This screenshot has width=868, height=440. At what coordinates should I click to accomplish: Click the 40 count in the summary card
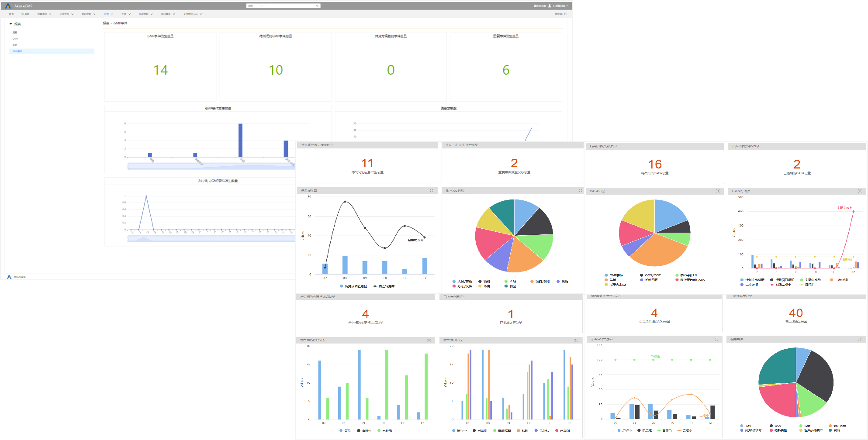(796, 313)
